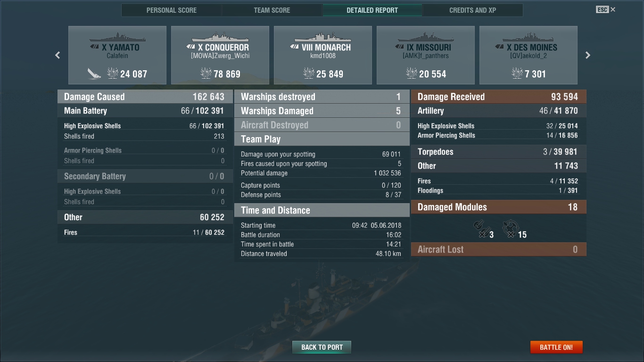Open the Personal Score tab
Viewport: 644px width, 362px height.
(172, 10)
